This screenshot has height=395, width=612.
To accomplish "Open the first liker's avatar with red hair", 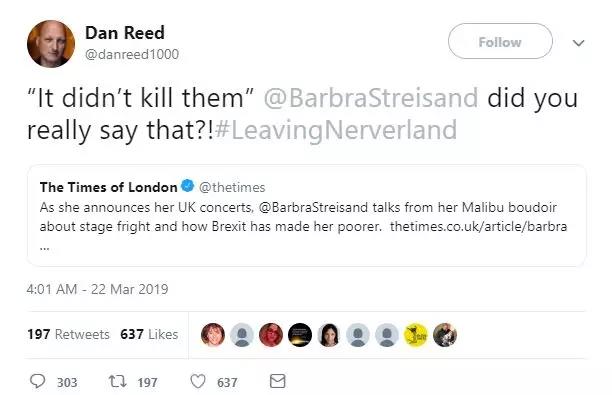I will point(213,335).
